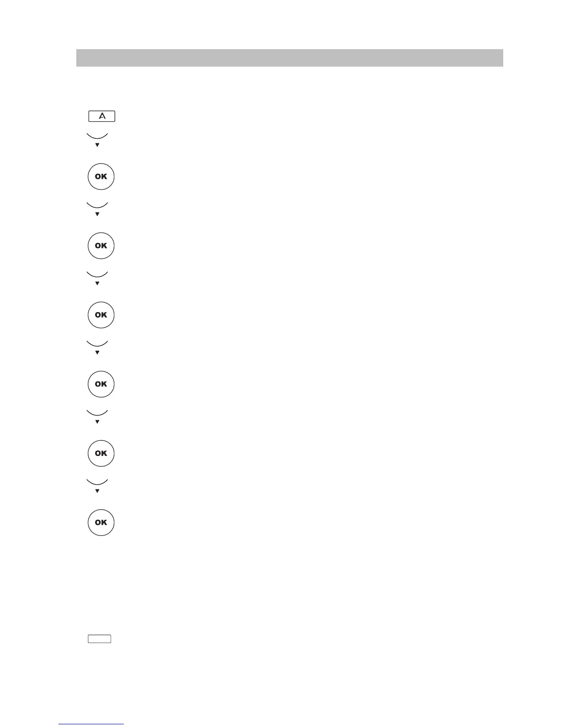Click the gray header bar across the page top
The image size is (563, 728).
[x=290, y=58]
